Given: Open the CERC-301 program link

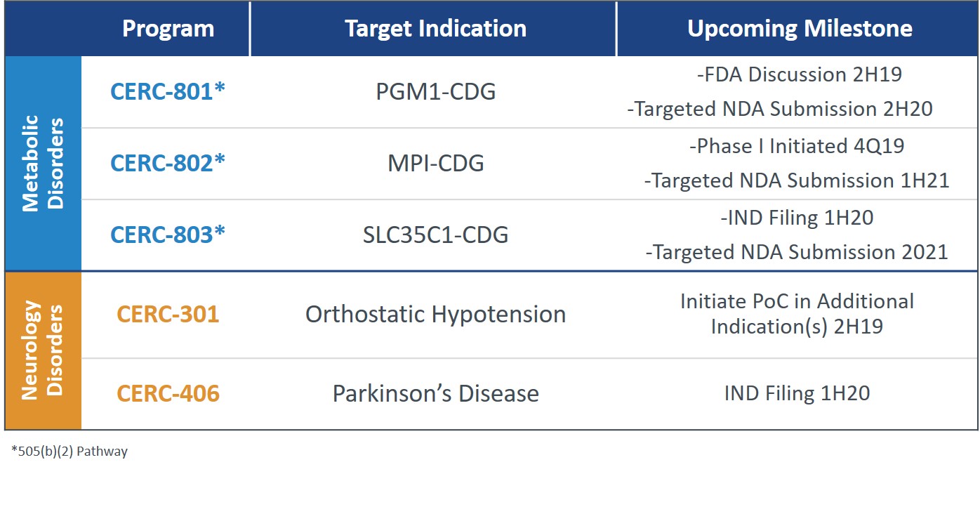Looking at the screenshot, I should click(168, 314).
